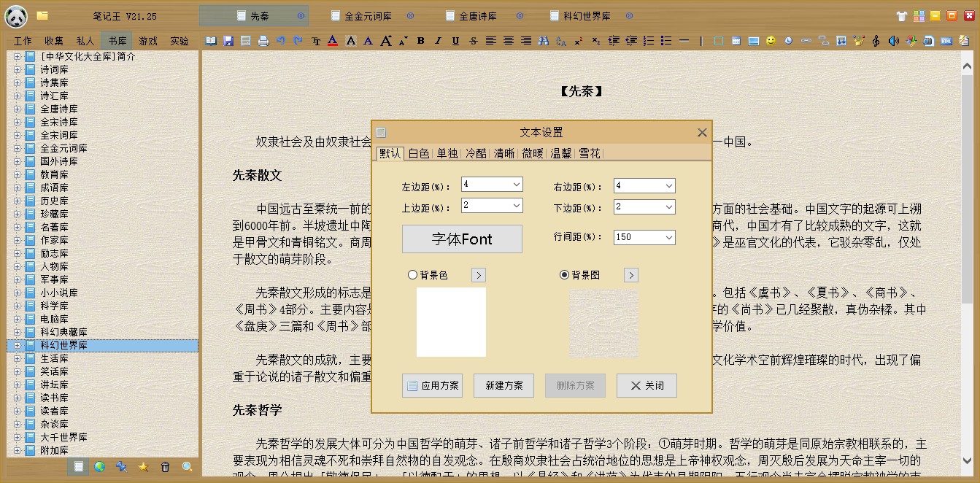Open the 书库 menu
This screenshot has width=980, height=483.
coord(117,41)
